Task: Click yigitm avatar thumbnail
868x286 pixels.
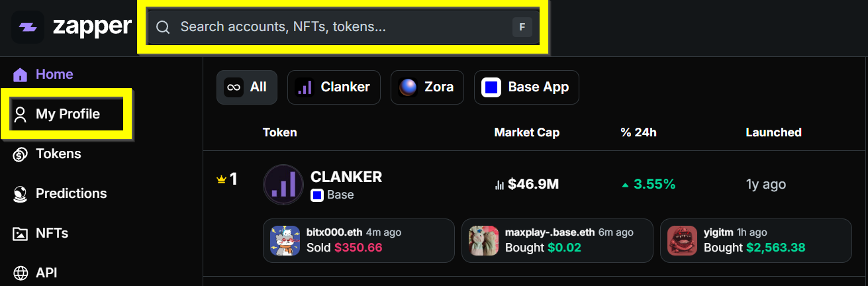Action: [x=682, y=241]
